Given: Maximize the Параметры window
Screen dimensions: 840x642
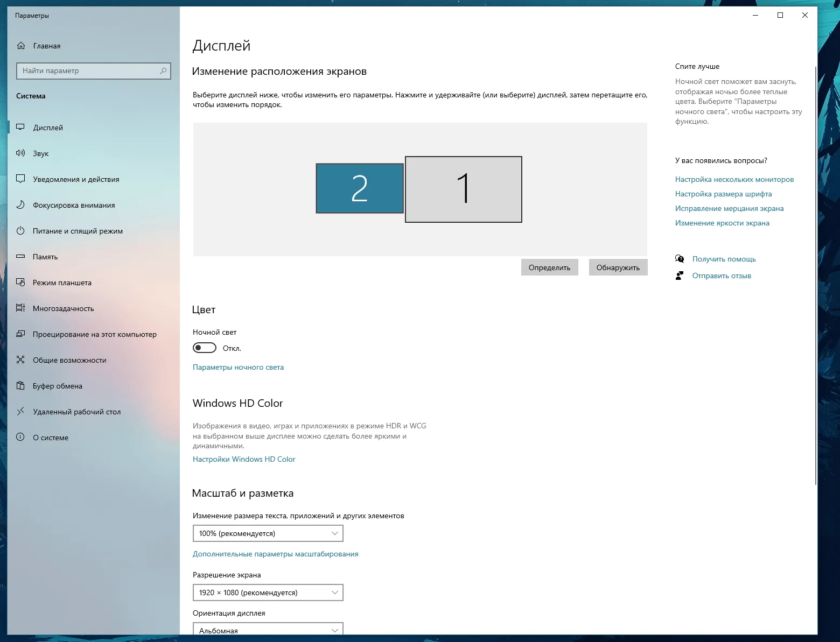Looking at the screenshot, I should tap(780, 15).
